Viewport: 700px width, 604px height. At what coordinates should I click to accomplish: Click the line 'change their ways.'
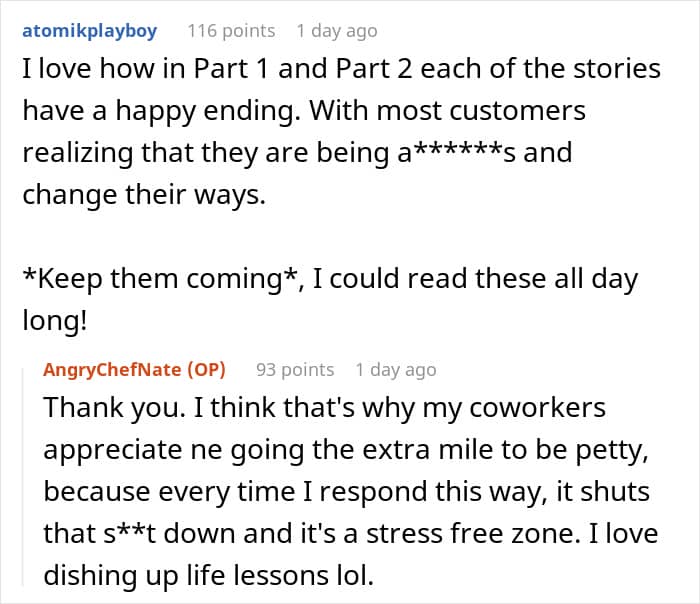pos(144,195)
